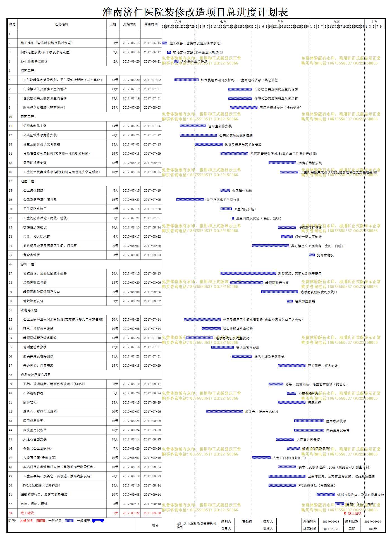Click the red 竣工验收 milestone bar
This screenshot has width=392, height=539.
click(x=345, y=513)
